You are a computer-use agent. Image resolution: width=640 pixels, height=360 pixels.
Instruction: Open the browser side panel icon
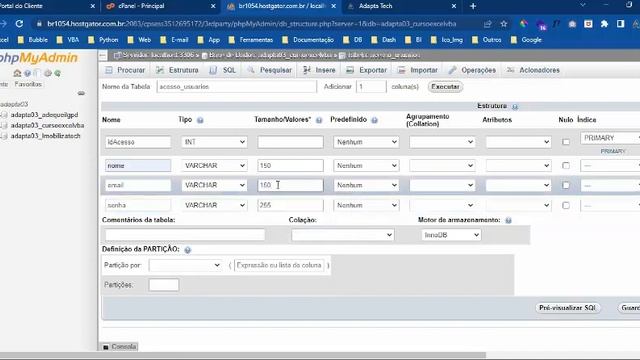click(620, 24)
